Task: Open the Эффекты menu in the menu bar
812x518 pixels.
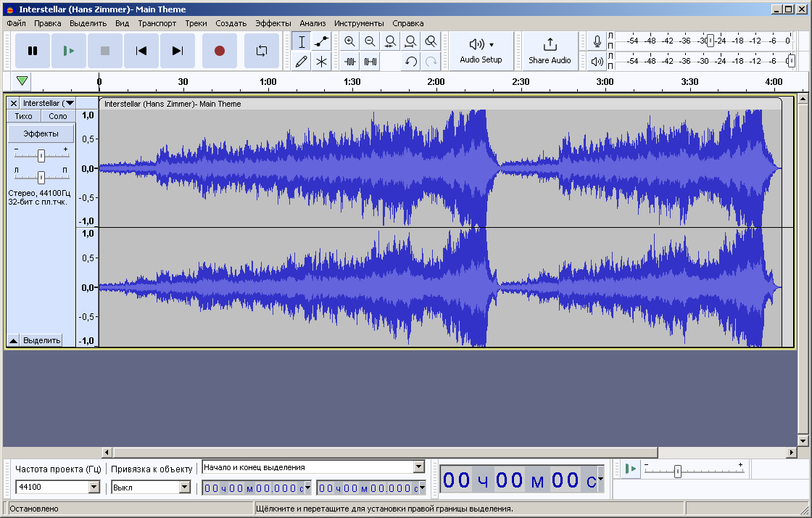Action: pos(273,22)
